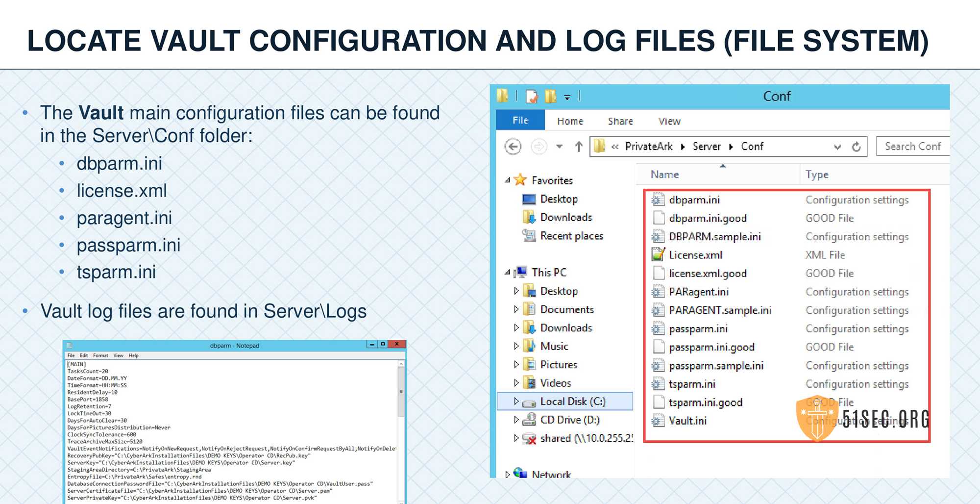Open the Format menu in dbparm Notepad

click(x=100, y=355)
